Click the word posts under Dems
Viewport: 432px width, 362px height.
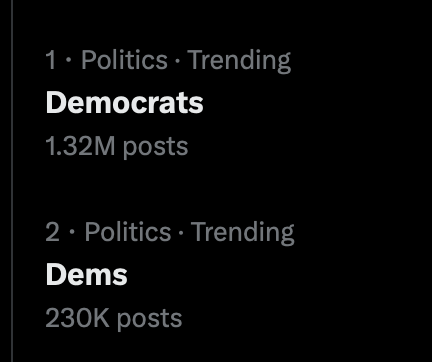[150, 320]
